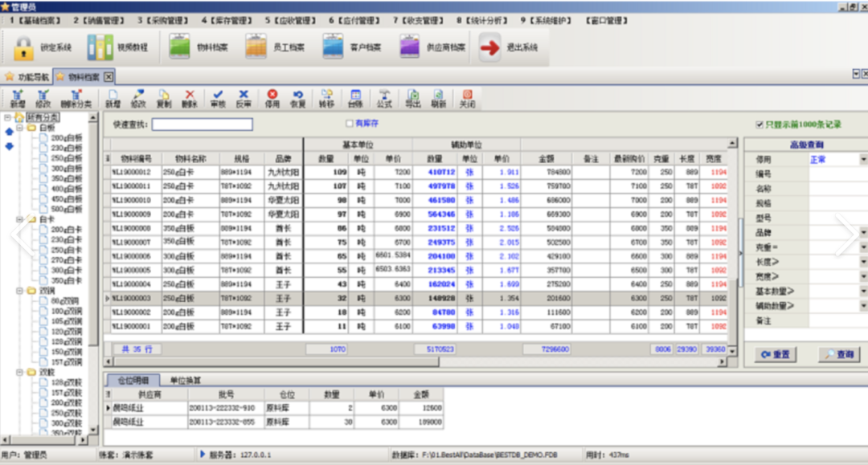
Task: Click the 退出系统 red arrow icon
Action: (490, 47)
